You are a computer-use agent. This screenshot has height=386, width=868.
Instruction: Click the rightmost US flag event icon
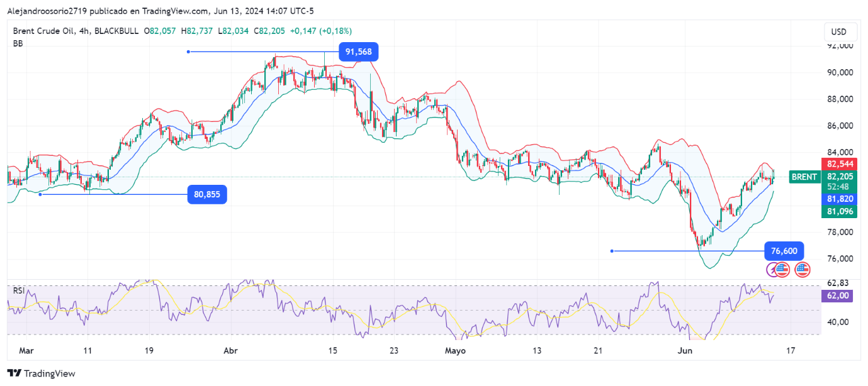click(802, 270)
